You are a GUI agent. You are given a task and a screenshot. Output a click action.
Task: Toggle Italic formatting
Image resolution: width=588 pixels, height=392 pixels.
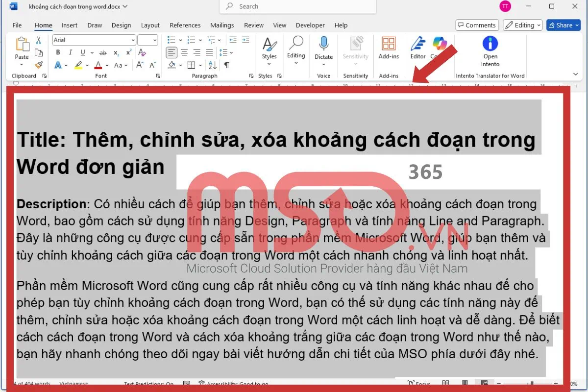pyautogui.click(x=71, y=52)
